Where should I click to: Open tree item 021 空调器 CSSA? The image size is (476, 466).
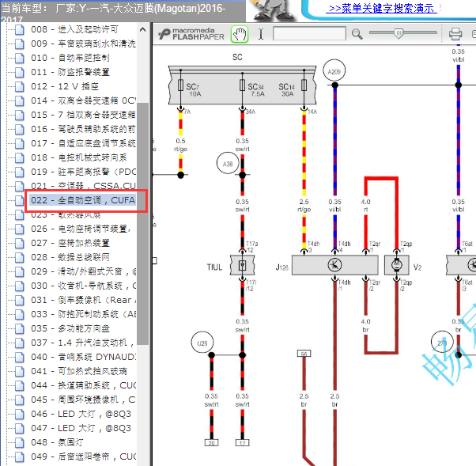pos(83,186)
